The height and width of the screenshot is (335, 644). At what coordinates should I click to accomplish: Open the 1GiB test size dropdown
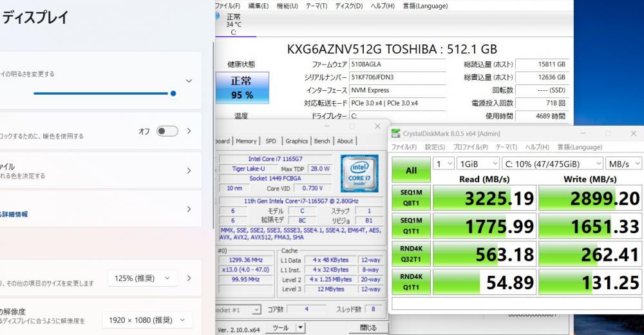click(x=478, y=164)
